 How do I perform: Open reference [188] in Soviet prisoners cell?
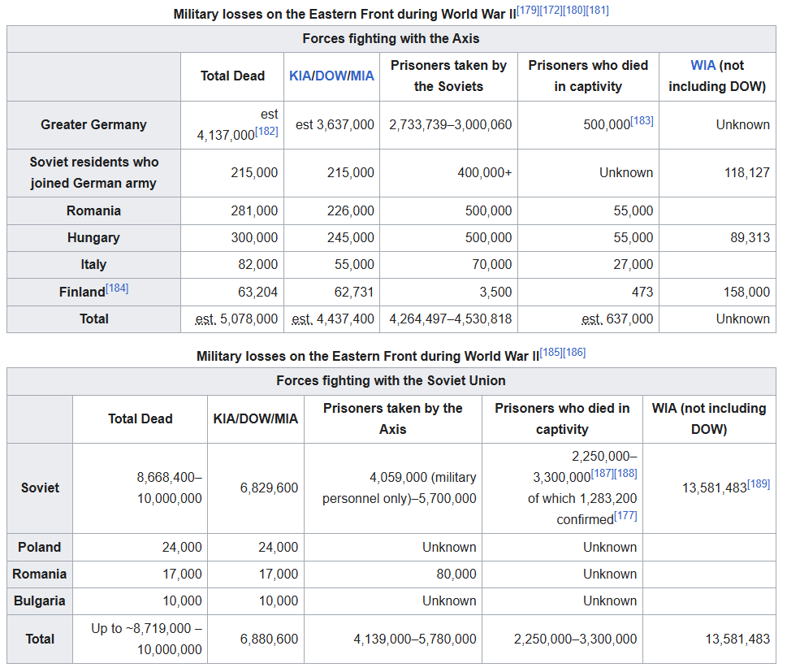(x=625, y=473)
